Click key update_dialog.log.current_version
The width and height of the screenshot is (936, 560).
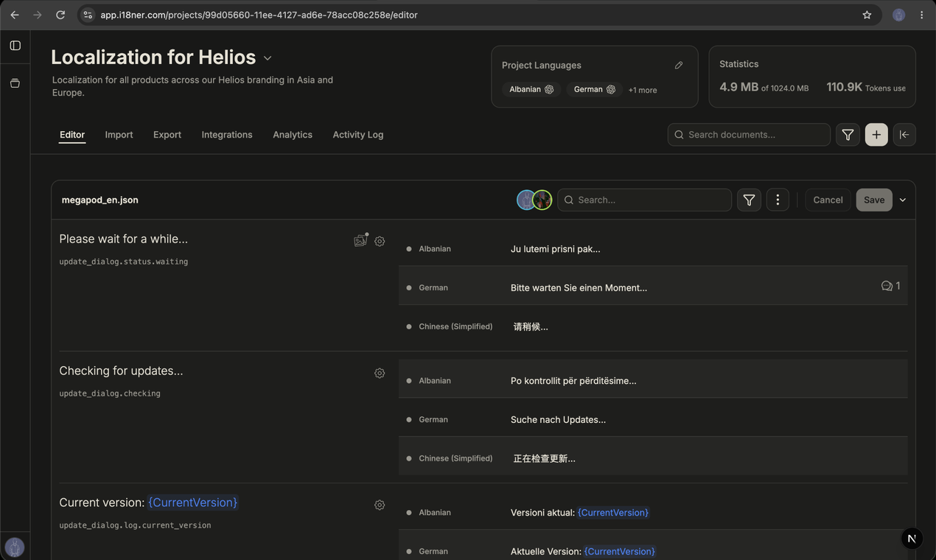[x=135, y=525]
